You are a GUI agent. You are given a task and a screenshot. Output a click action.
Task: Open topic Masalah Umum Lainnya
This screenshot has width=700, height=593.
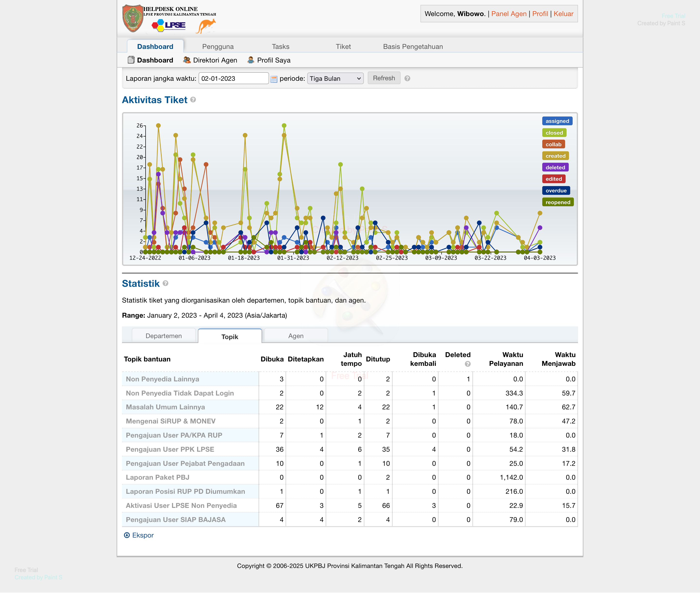point(165,407)
